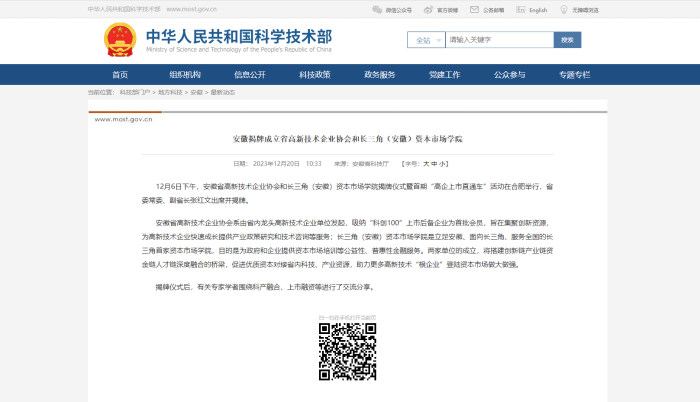Set font size to 中
Screen dimensions: 700x402
coord(434,164)
